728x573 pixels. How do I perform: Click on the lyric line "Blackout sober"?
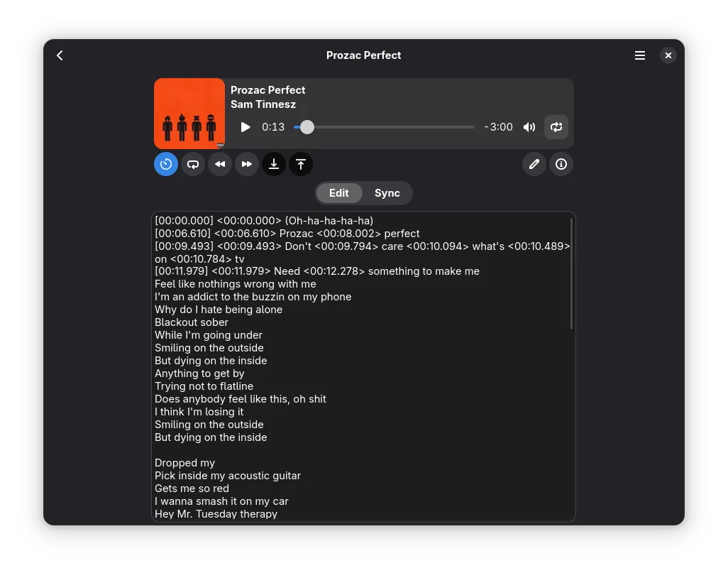point(192,322)
